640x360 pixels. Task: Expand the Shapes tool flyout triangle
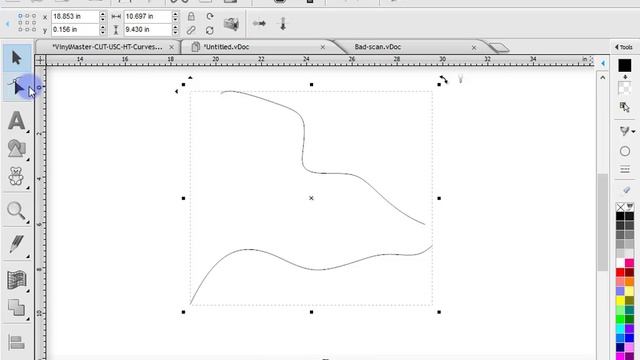(28, 159)
